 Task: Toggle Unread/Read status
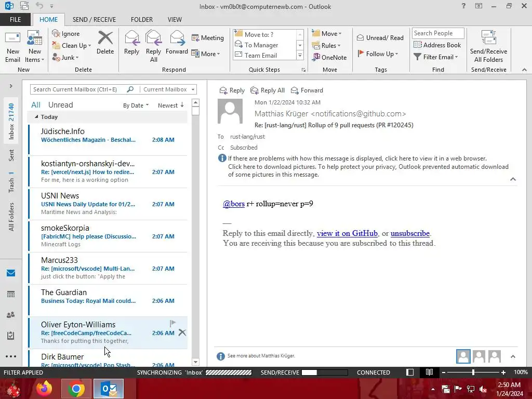click(x=380, y=37)
